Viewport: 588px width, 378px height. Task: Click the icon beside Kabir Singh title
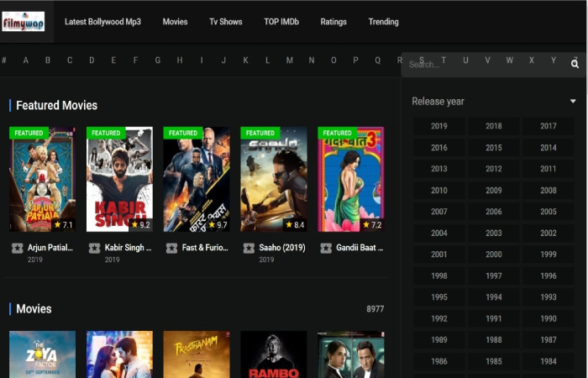[95, 248]
